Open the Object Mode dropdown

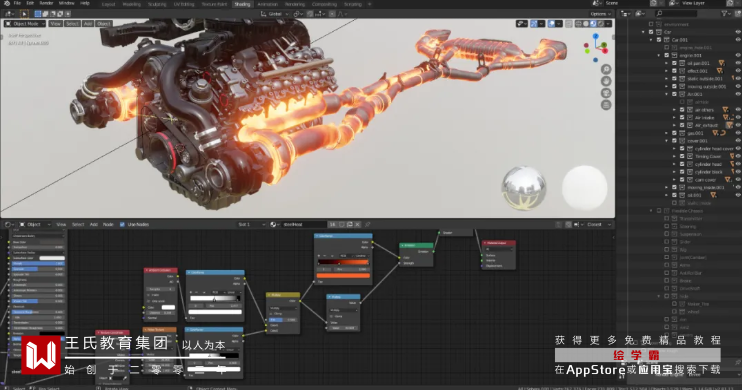tap(25, 24)
